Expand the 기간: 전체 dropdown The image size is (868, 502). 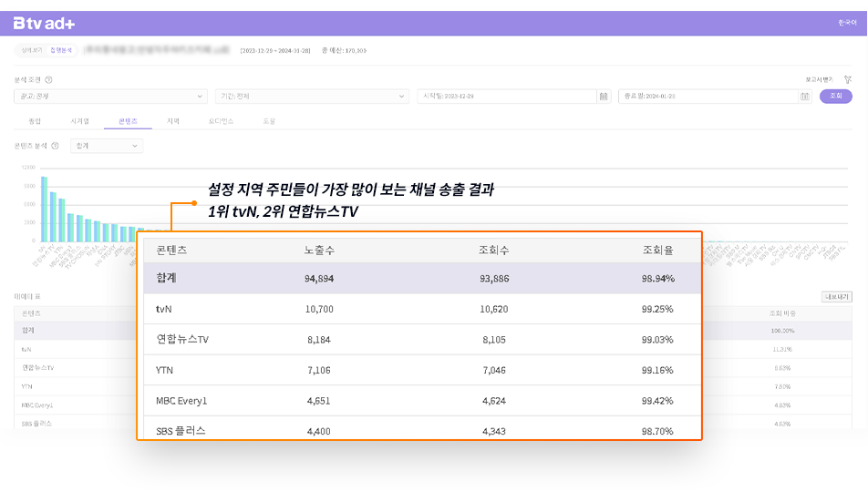[x=312, y=97]
